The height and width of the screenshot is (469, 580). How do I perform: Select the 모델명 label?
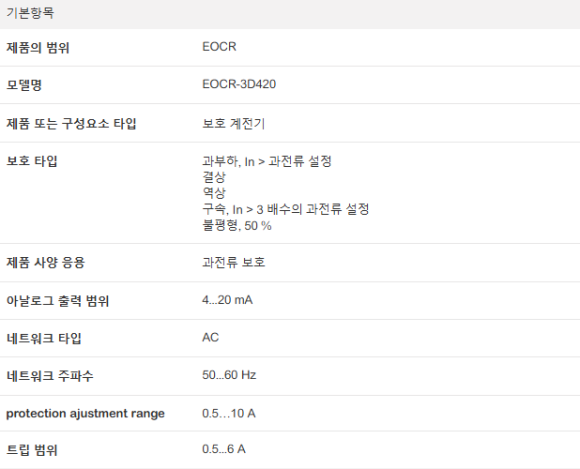[24, 85]
